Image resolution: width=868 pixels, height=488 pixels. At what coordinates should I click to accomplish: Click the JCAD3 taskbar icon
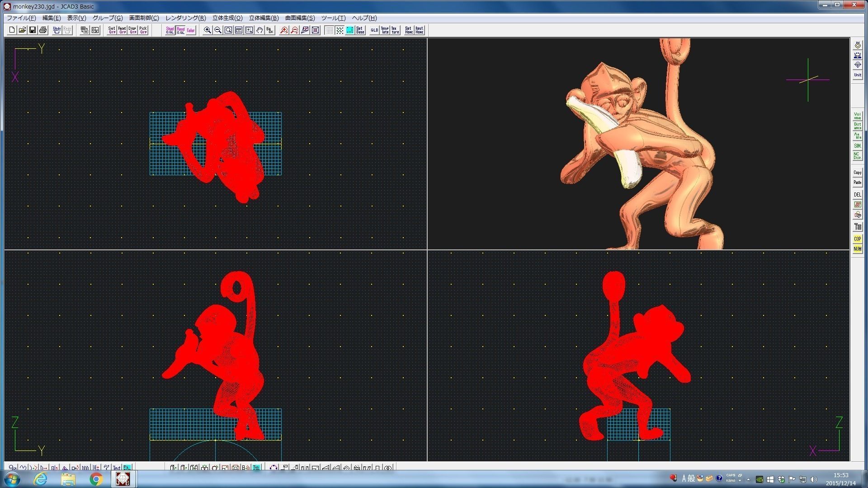click(123, 479)
